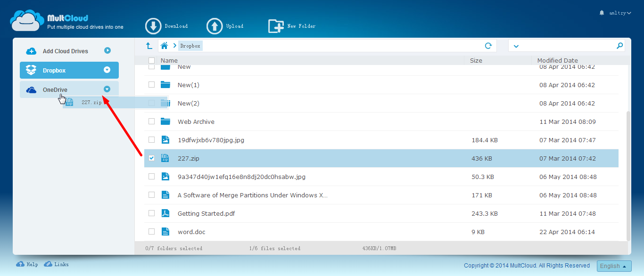Expand the OneDrive drive dropdown arrow

pyautogui.click(x=107, y=89)
